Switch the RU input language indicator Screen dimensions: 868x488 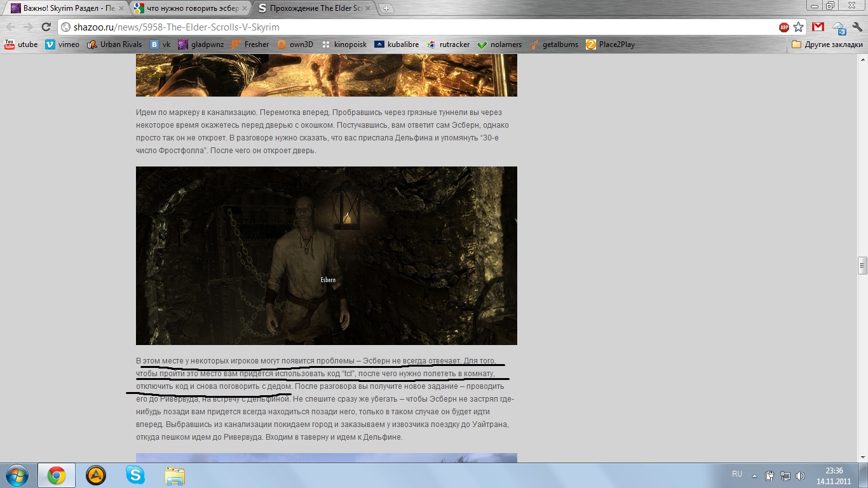pyautogui.click(x=736, y=474)
